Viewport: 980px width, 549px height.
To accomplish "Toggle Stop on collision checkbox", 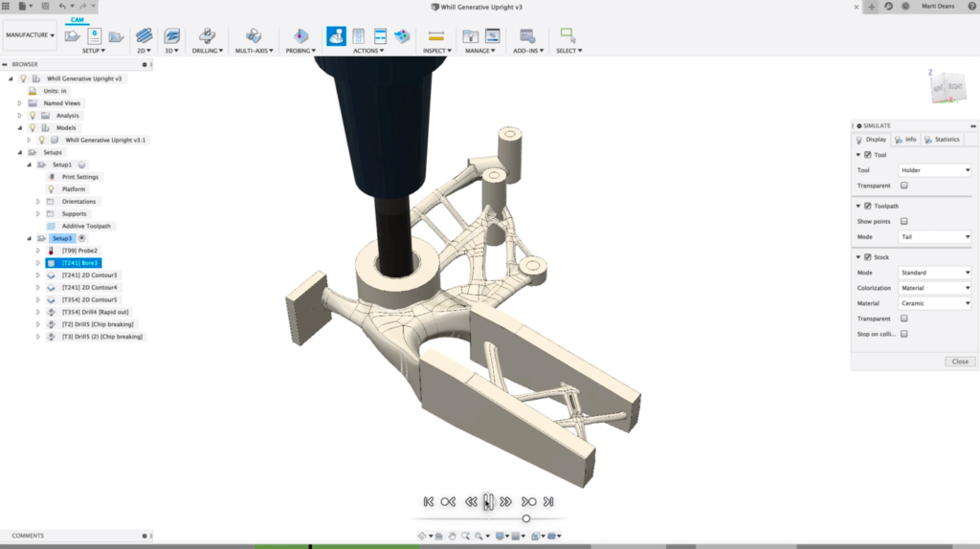I will 904,334.
